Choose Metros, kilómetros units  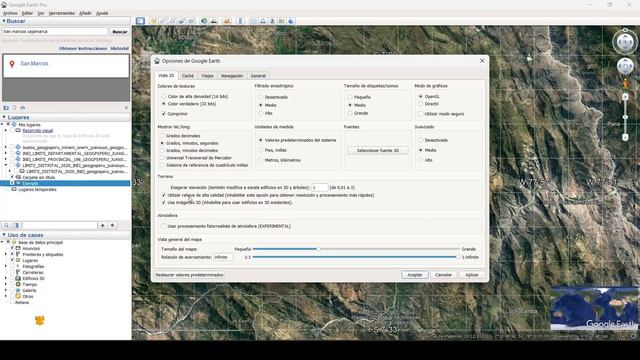pos(260,160)
